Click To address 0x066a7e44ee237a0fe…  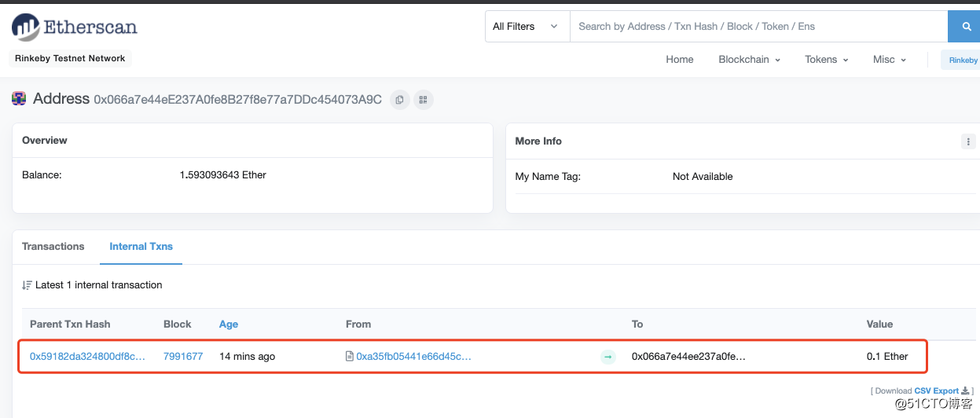click(x=688, y=357)
